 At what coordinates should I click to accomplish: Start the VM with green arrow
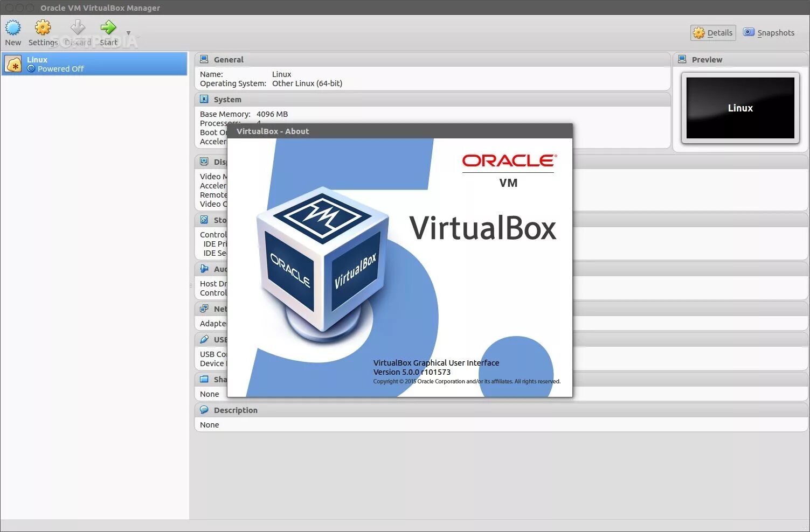click(108, 27)
